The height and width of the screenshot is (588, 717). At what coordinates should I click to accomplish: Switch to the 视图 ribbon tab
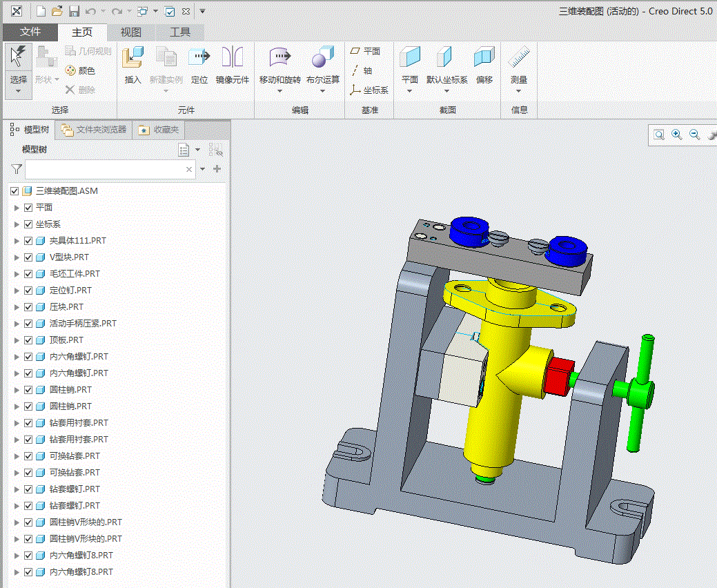click(x=131, y=32)
